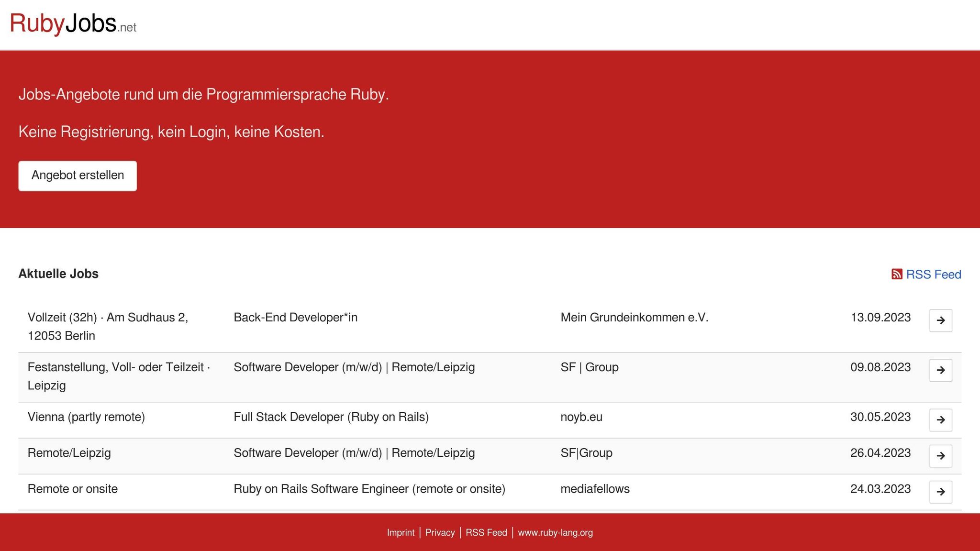
Task: Open arrow for Remote/Leipzig job dated 26.04.2023
Action: point(941,456)
